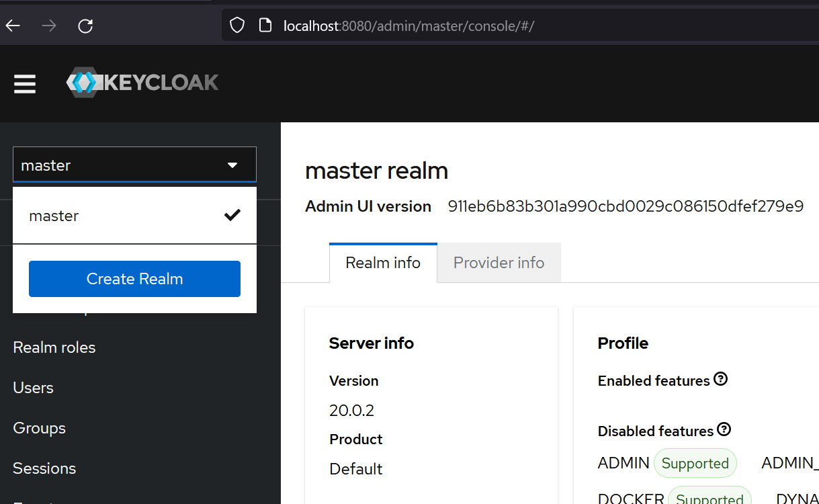
Task: Focus the localhost:8080 address bar
Action: (521, 26)
